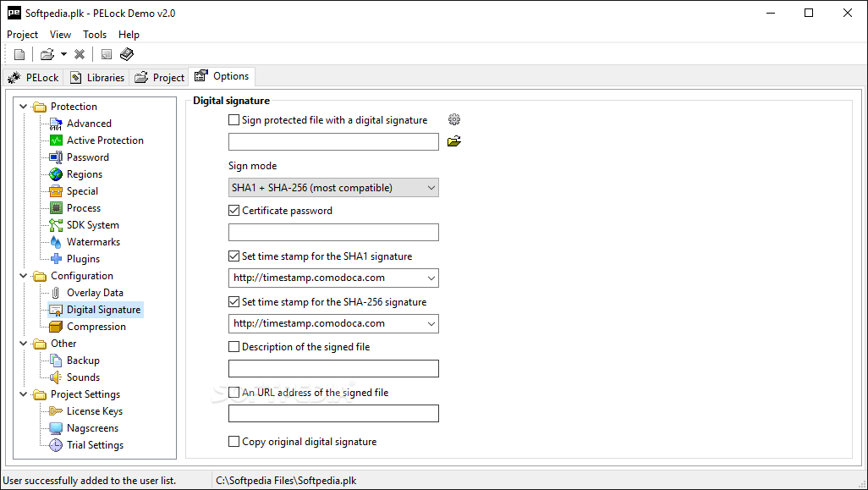The image size is (868, 490).
Task: Open the Sign mode dropdown
Action: 333,188
